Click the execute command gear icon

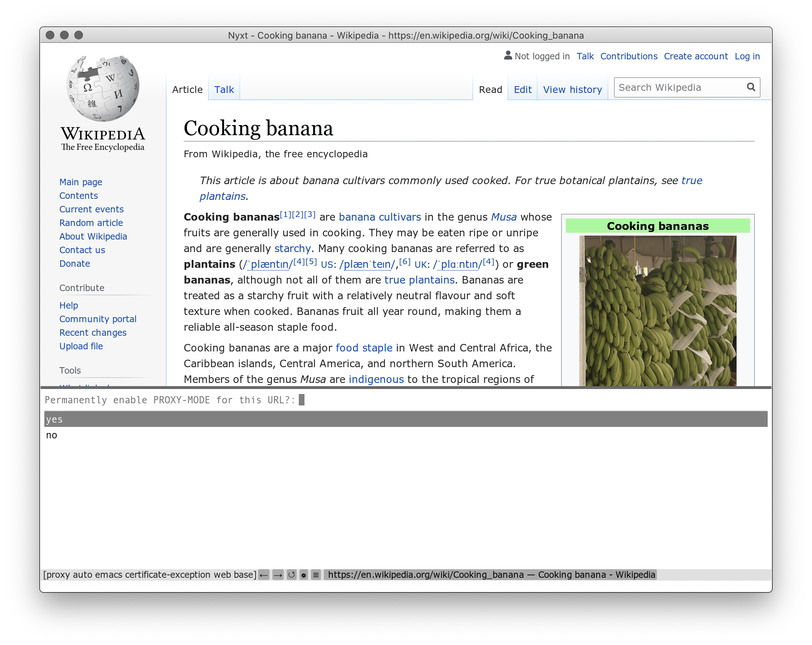[303, 575]
